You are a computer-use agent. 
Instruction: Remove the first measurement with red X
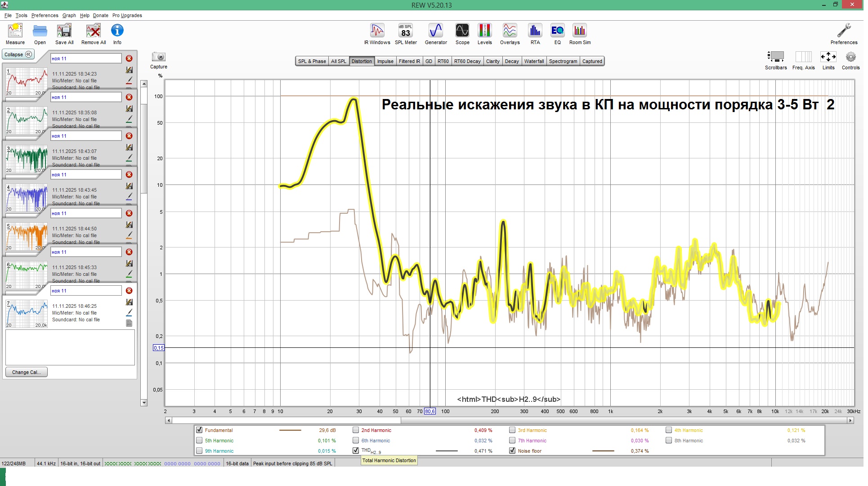(129, 58)
